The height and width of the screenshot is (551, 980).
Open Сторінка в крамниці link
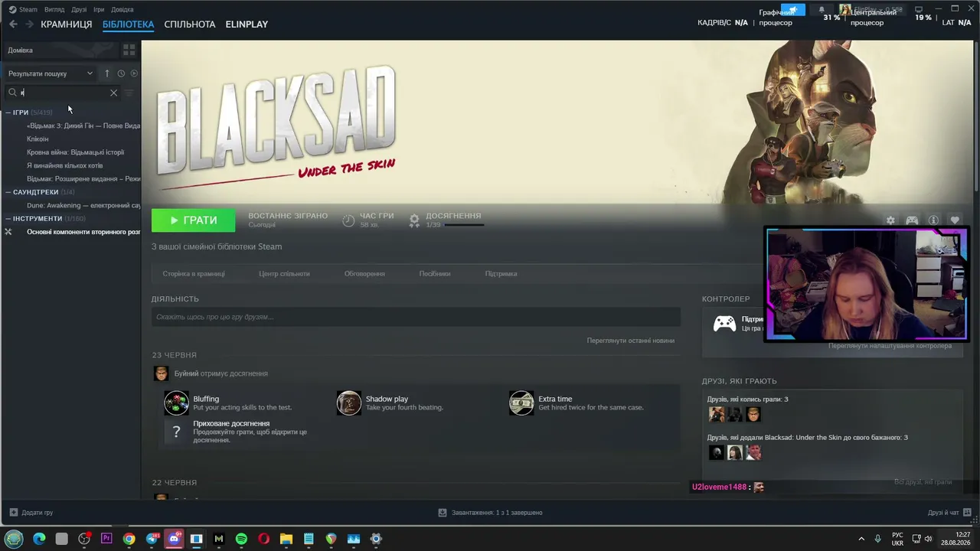point(194,274)
